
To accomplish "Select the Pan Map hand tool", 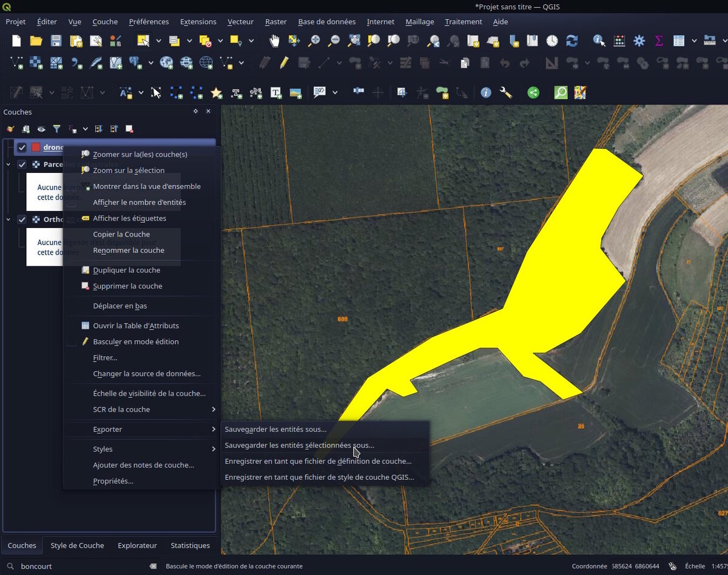I will point(275,41).
